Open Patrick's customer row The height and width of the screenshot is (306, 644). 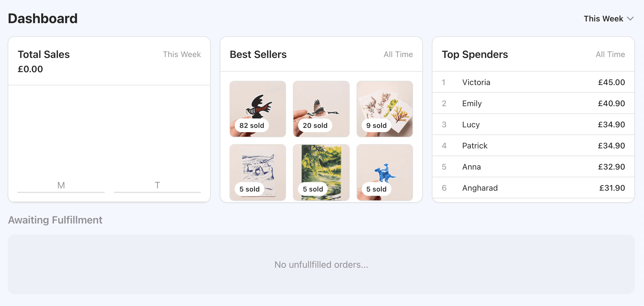point(533,146)
